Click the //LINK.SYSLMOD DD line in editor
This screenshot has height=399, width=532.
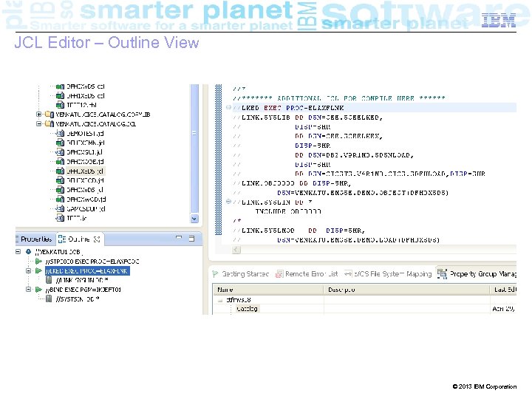(x=299, y=231)
